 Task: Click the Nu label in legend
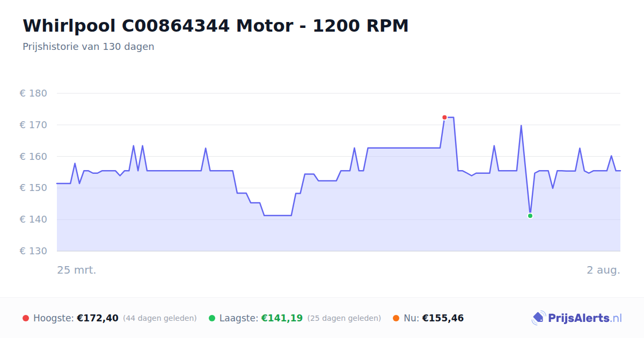click(411, 318)
